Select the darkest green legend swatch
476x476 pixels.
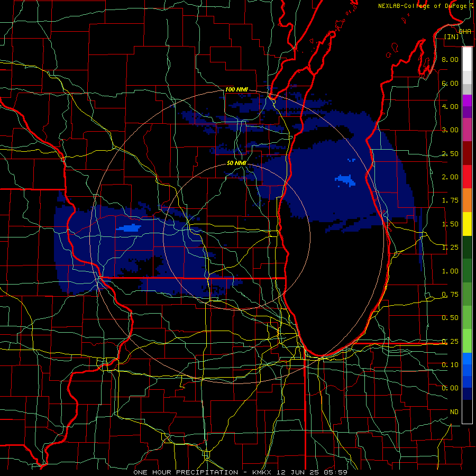pos(467,247)
